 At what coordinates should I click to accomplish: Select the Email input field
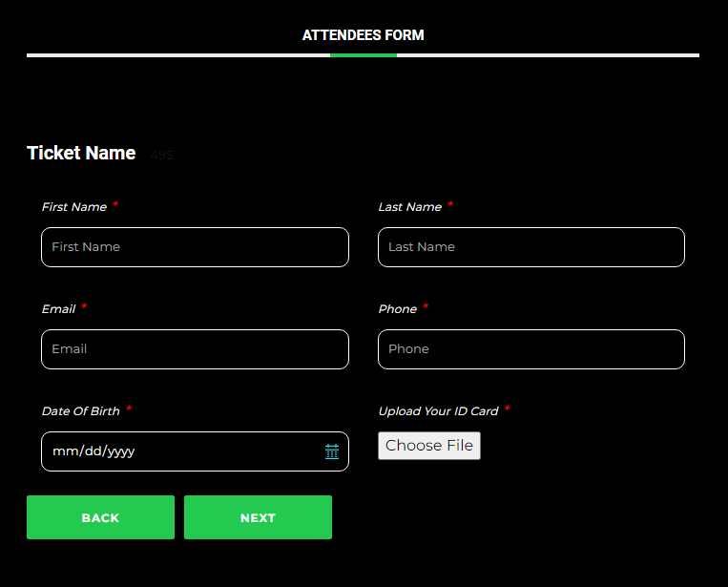195,349
